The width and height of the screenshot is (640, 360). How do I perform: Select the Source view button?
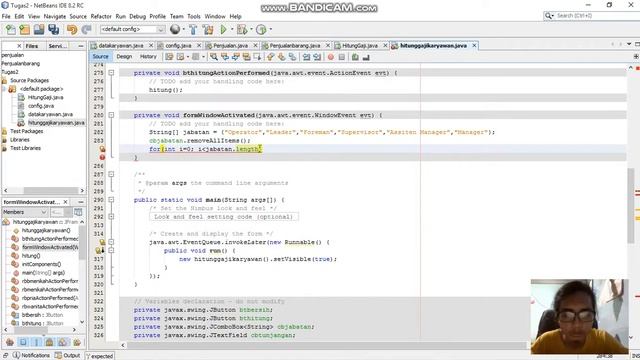[100, 57]
